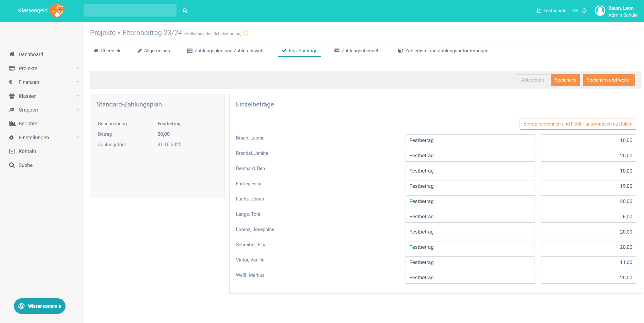Viewport: 644px width, 323px height.
Task: Click the Berichte chart icon
Action: click(x=12, y=123)
